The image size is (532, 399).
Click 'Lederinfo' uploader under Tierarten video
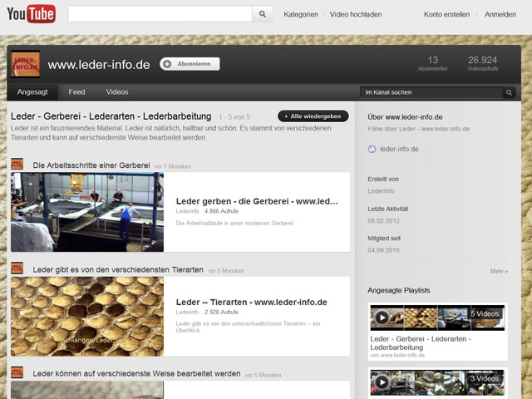187,312
